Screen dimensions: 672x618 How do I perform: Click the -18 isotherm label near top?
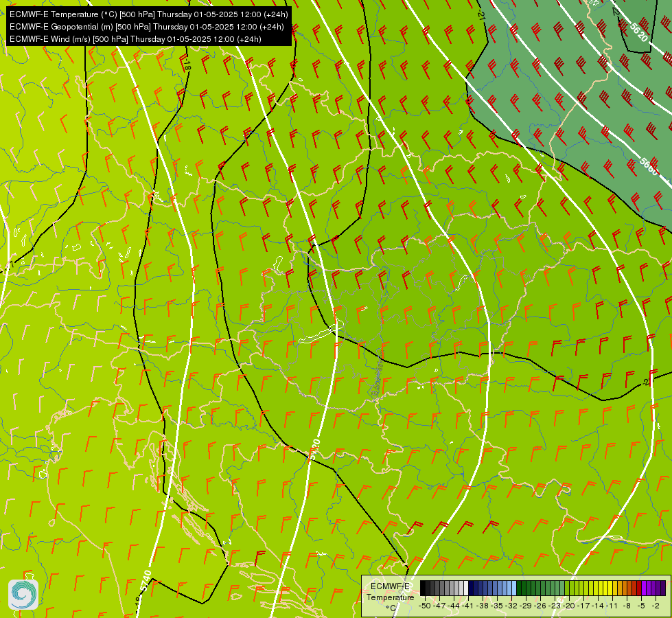(x=187, y=65)
